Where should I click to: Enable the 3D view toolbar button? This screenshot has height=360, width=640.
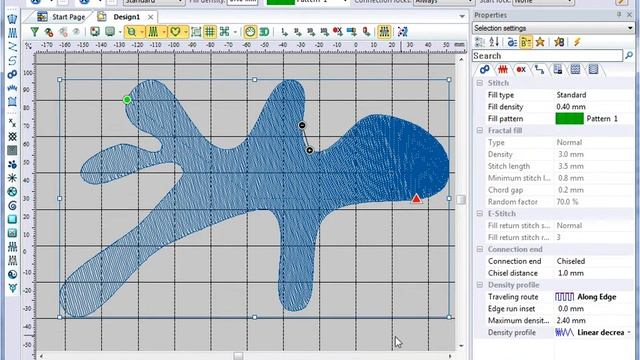coord(264,31)
